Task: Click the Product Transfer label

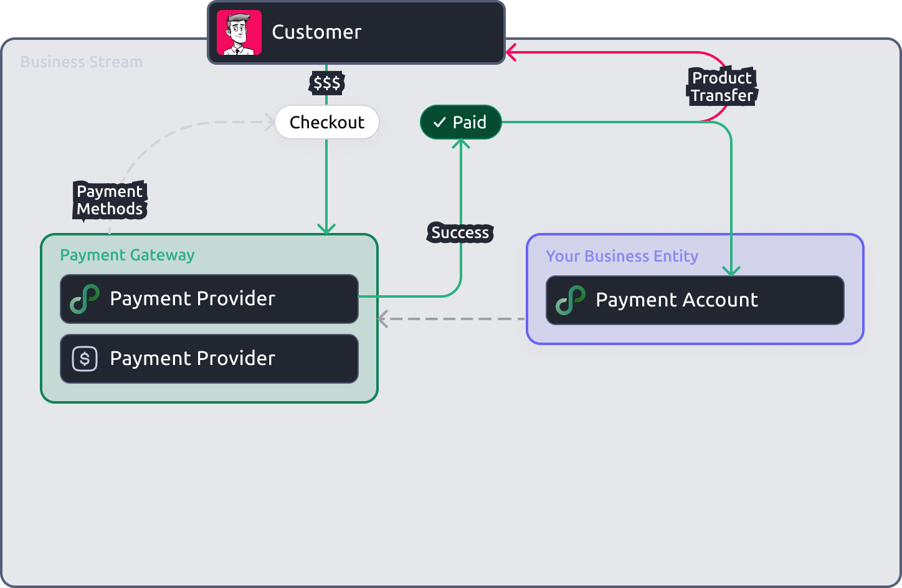Action: tap(721, 87)
